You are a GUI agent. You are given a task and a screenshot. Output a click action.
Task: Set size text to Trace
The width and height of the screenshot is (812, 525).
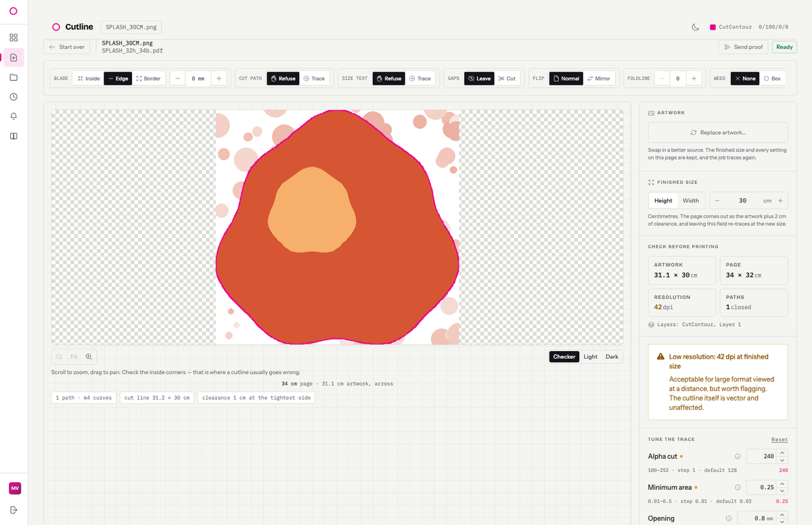pos(420,78)
